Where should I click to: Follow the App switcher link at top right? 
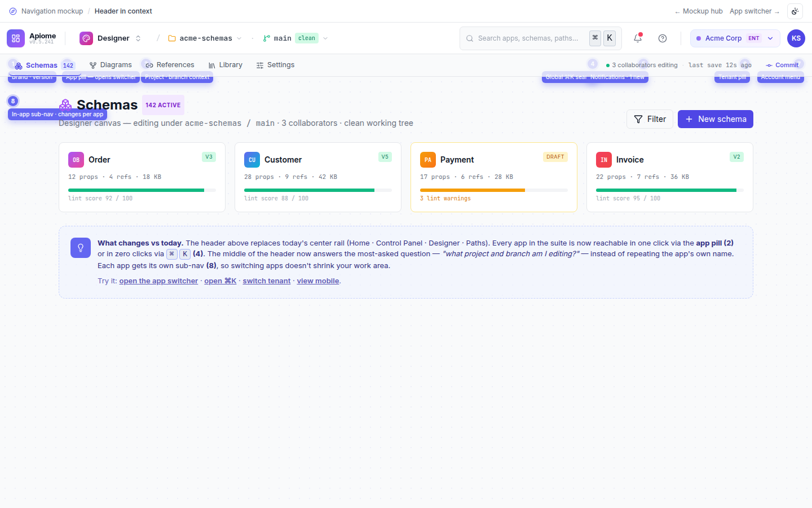click(x=754, y=11)
